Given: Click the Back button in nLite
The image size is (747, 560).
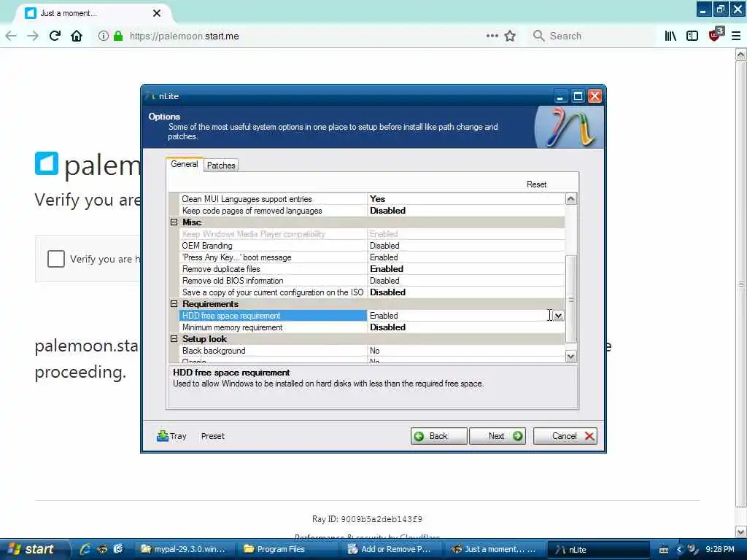Looking at the screenshot, I should coord(438,436).
